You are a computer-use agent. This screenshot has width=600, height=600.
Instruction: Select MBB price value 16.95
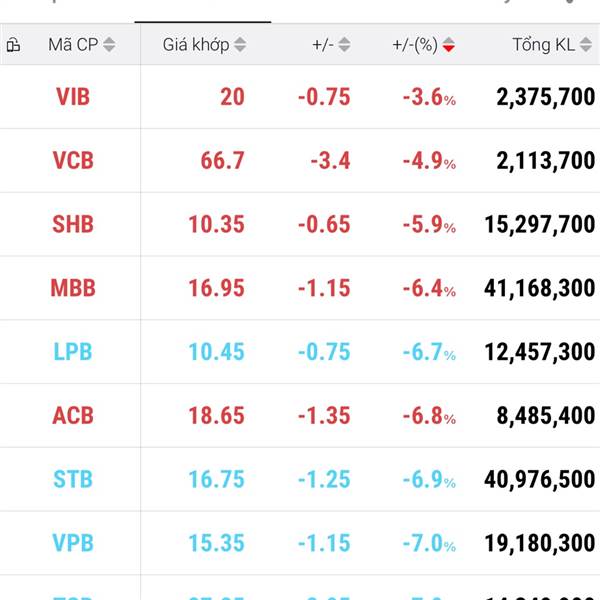pos(217,288)
